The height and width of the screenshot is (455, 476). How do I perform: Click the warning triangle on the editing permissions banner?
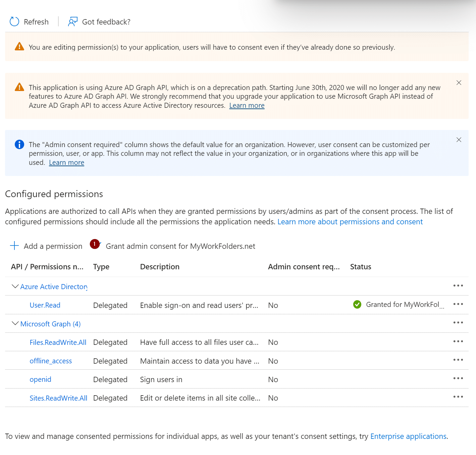click(x=19, y=47)
